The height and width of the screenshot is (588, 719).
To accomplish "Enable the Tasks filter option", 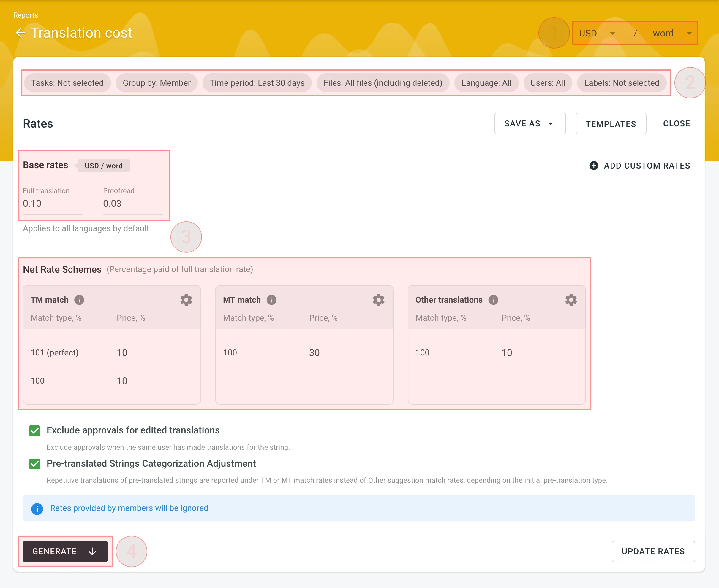I will 67,83.
